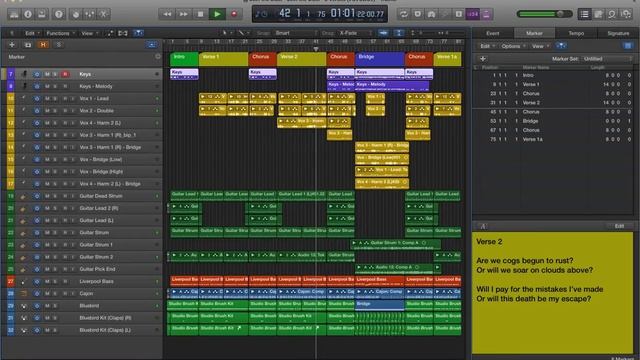The image size is (640, 360).
Task: Click Create Marker plus button
Action: [x=483, y=59]
